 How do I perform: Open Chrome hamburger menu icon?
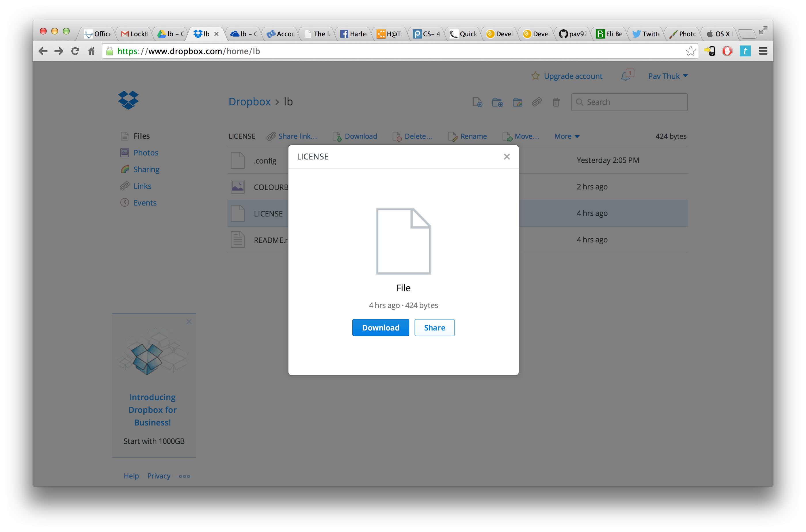click(x=763, y=51)
